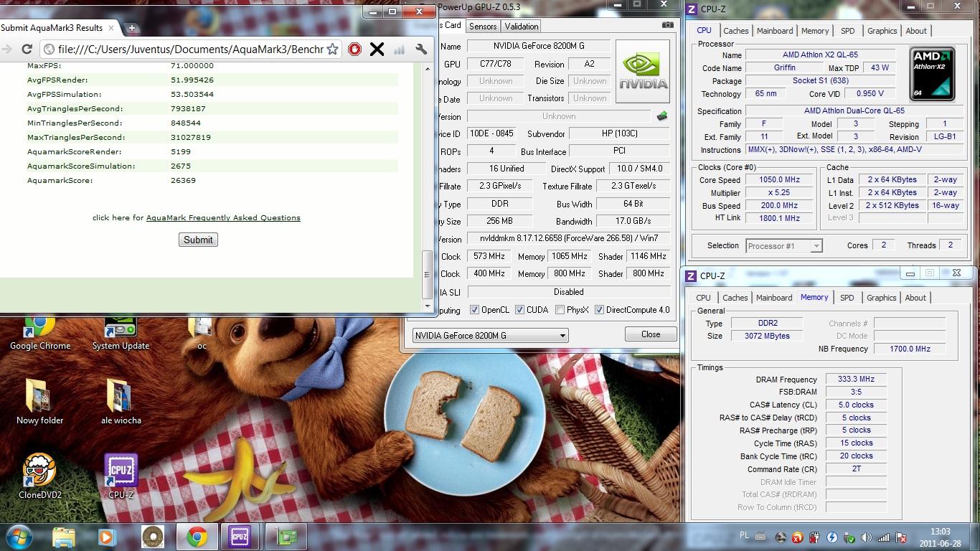Open the Validation tab in GPU-Z

tap(522, 27)
